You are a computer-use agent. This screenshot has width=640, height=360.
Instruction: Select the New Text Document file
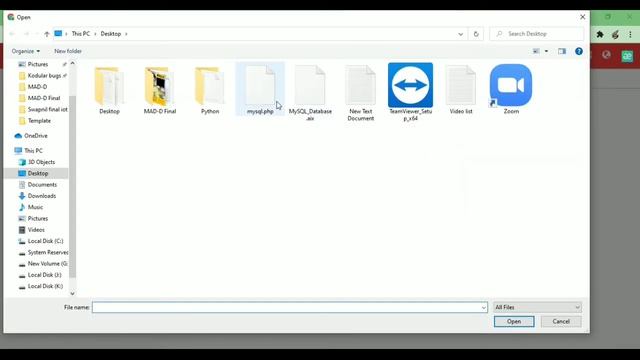[360, 92]
